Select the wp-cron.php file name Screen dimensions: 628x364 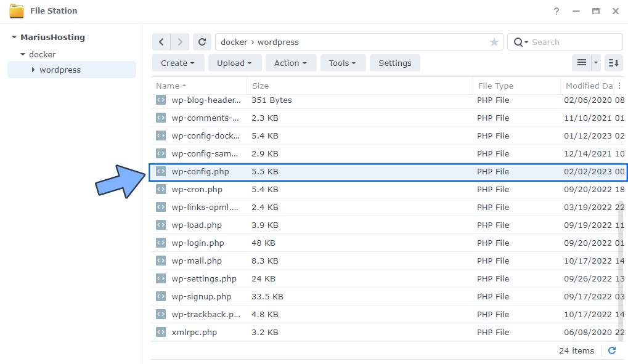click(197, 189)
